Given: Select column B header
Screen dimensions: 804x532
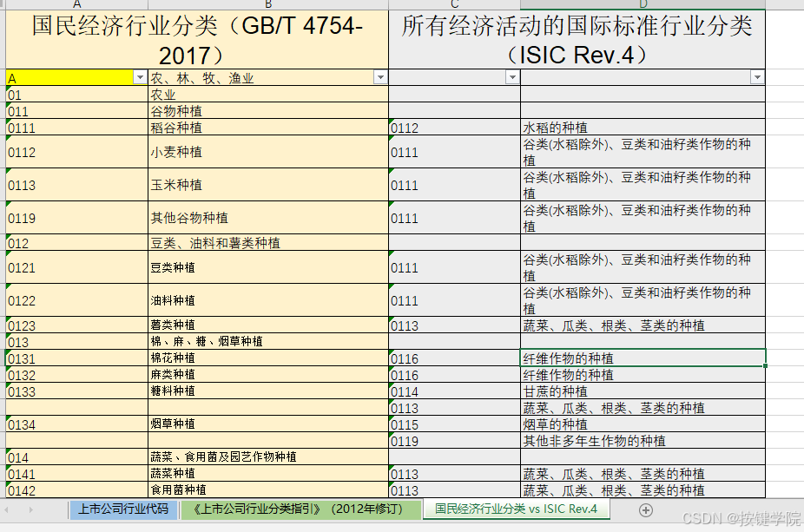Looking at the screenshot, I should point(268,4).
